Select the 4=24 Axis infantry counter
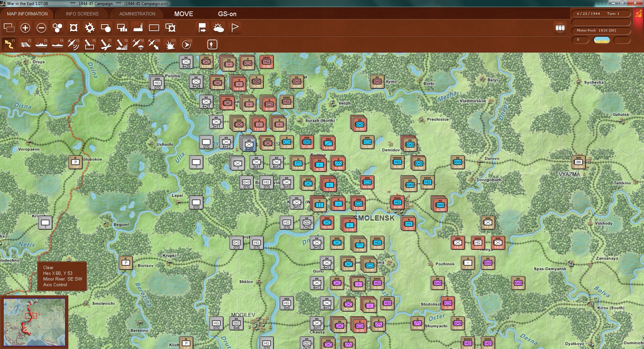 click(196, 82)
